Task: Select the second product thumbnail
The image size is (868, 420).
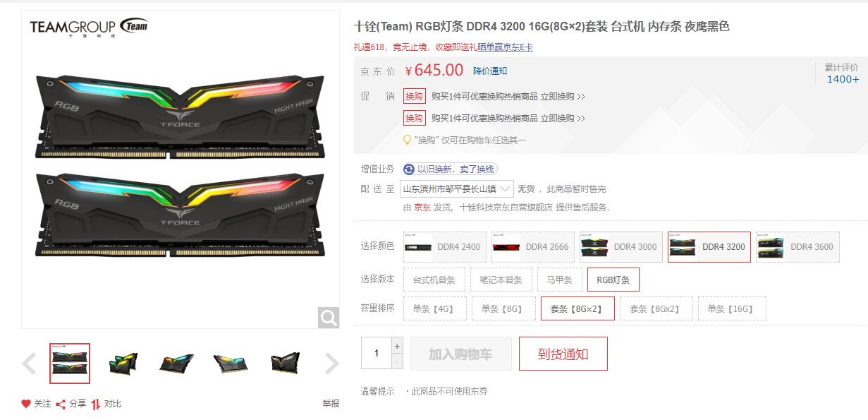Action: (x=123, y=364)
